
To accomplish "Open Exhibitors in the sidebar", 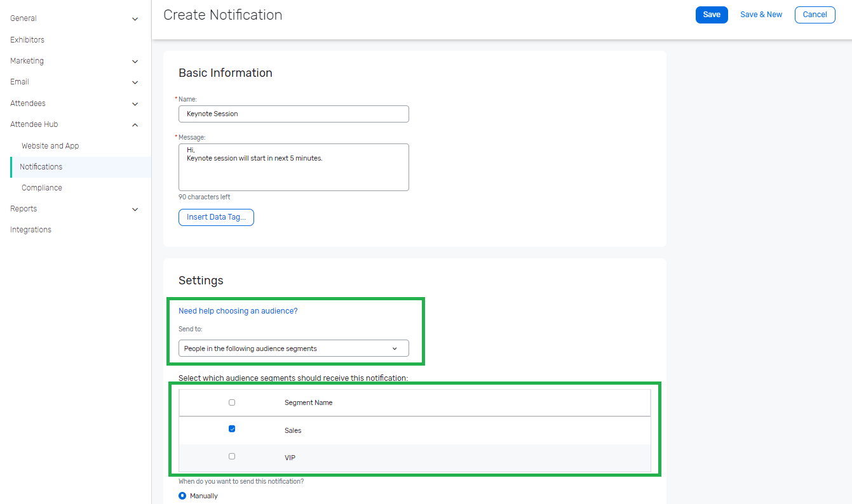I will (27, 40).
